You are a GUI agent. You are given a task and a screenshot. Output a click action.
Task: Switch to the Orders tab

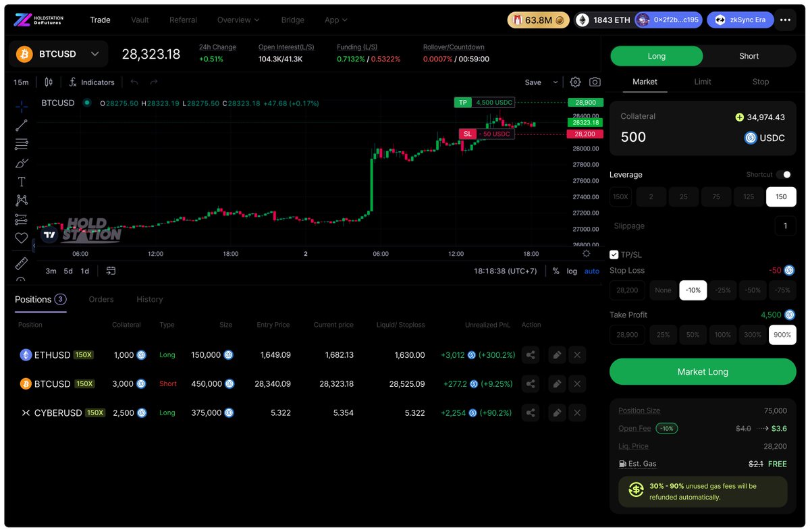point(101,299)
